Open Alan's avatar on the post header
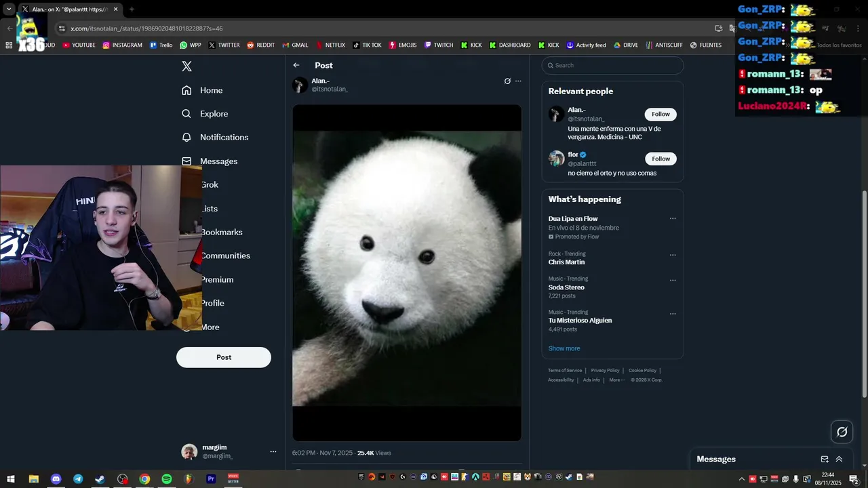868x488 pixels. (300, 85)
